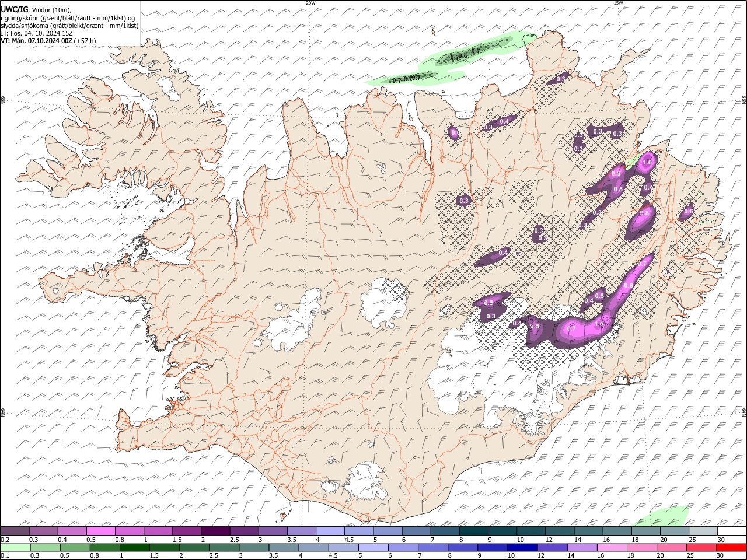Click the bright red lower swatch labeled 30

coord(731,547)
